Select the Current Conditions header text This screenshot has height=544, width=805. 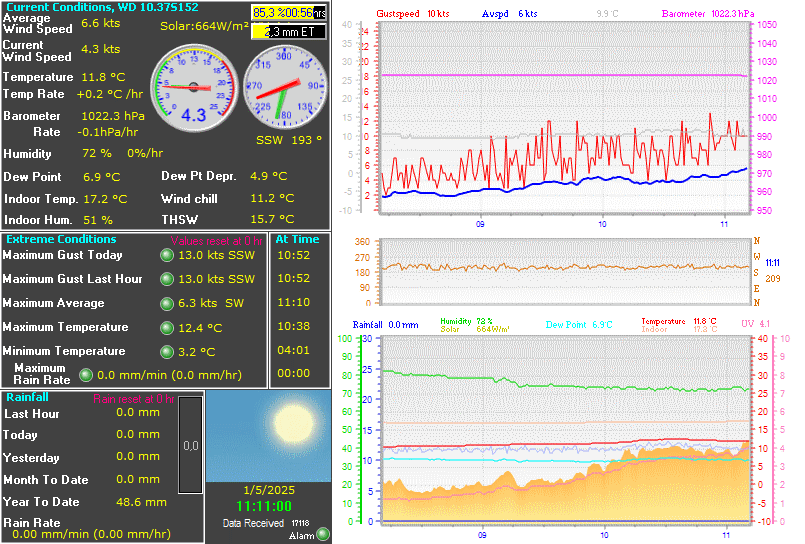[102, 7]
